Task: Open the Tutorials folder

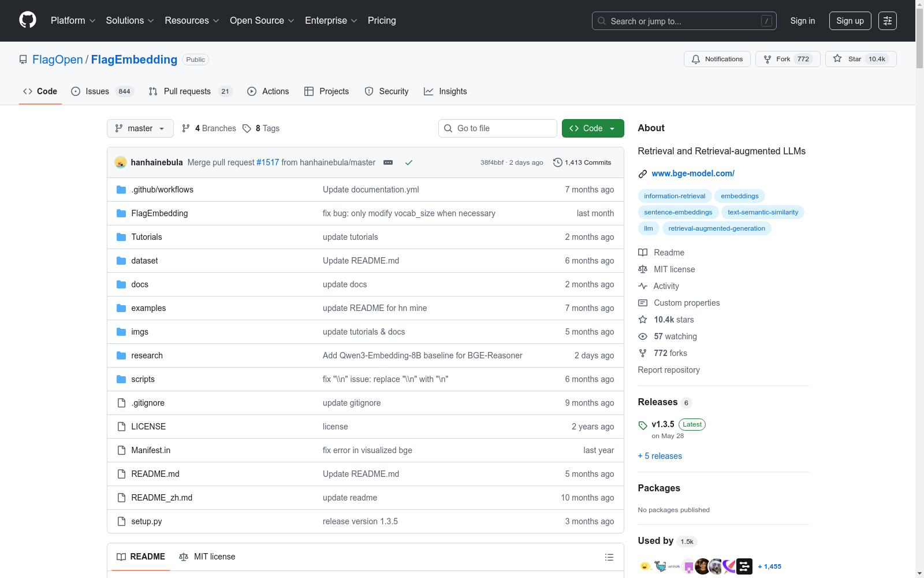Action: [147, 237]
